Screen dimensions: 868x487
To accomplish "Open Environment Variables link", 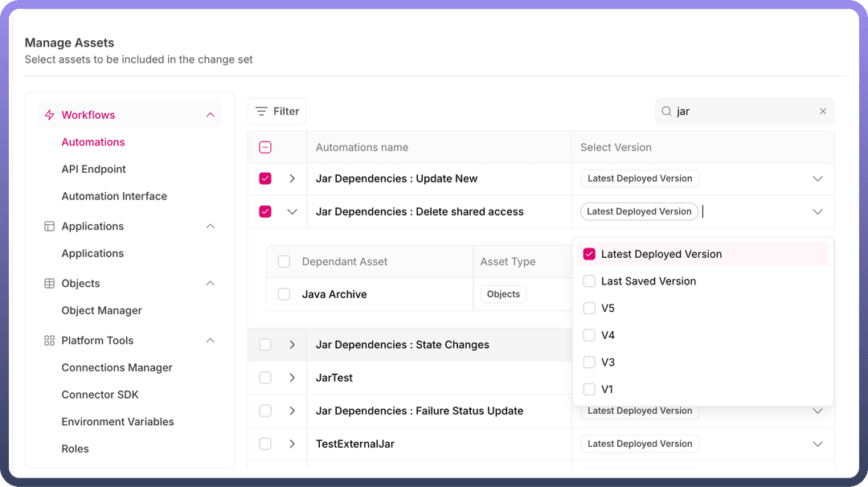I will (x=118, y=422).
